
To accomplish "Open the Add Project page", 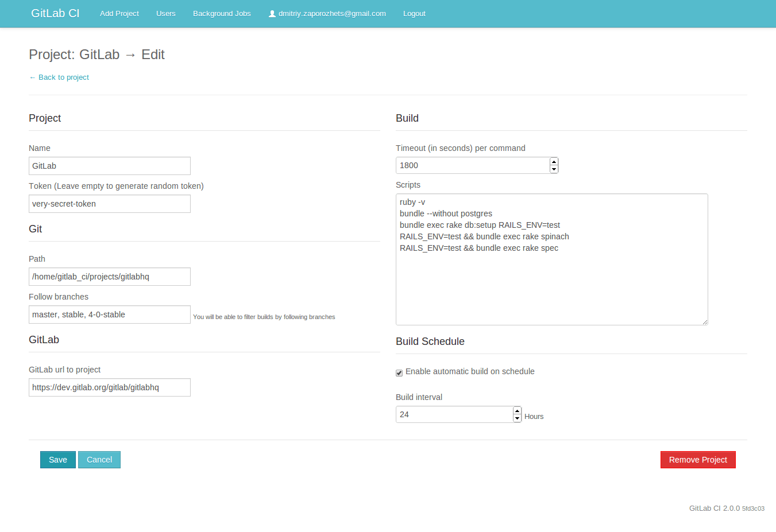I will click(x=119, y=13).
